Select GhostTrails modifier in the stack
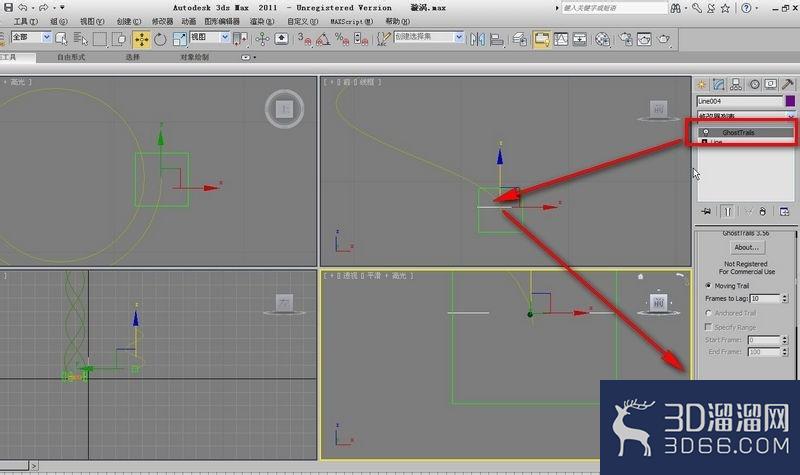Viewport: 800px width, 475px height. point(746,132)
